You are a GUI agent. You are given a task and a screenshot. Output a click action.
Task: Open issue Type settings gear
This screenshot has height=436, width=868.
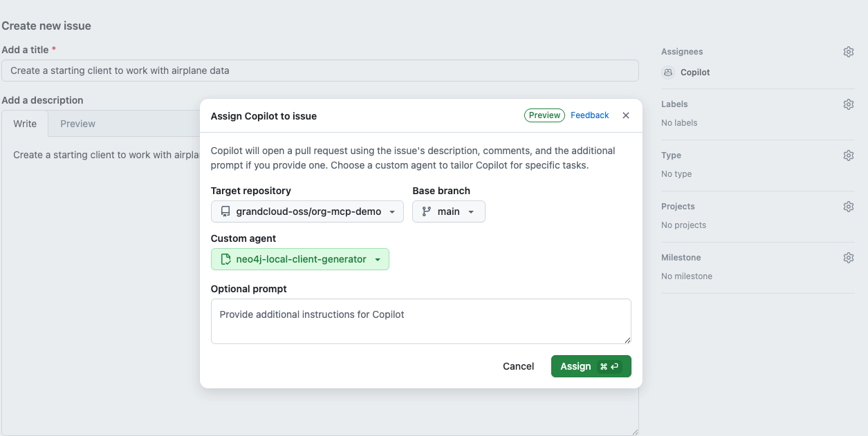849,155
